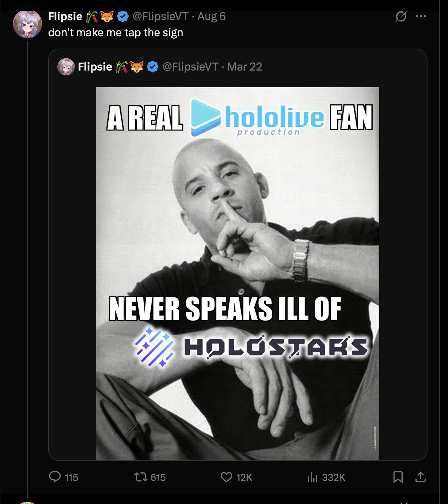The image size is (448, 504).
Task: Bookmark this tweet
Action: pos(398,477)
